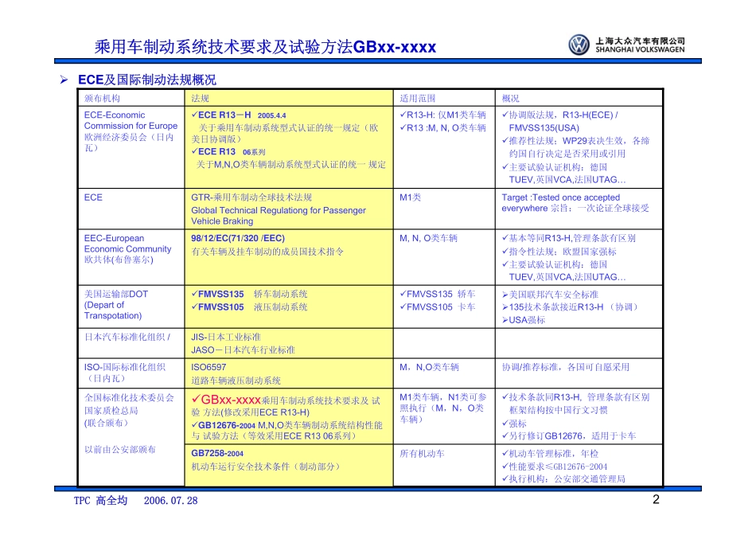Click the 'ECE R13 06系列' entry

(228, 151)
